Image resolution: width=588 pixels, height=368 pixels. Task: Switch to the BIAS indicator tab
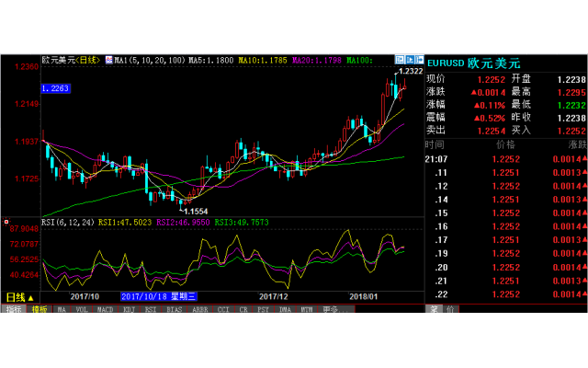(x=174, y=309)
